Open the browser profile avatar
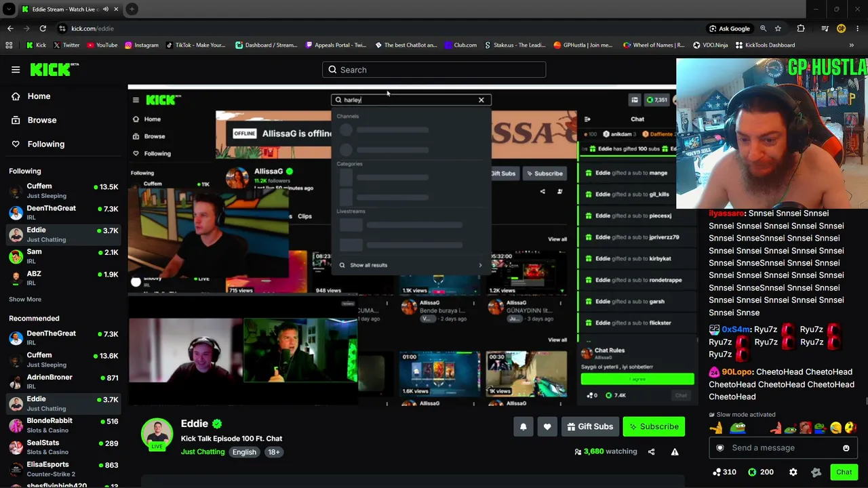Screen dimensions: 868x488 [842, 28]
